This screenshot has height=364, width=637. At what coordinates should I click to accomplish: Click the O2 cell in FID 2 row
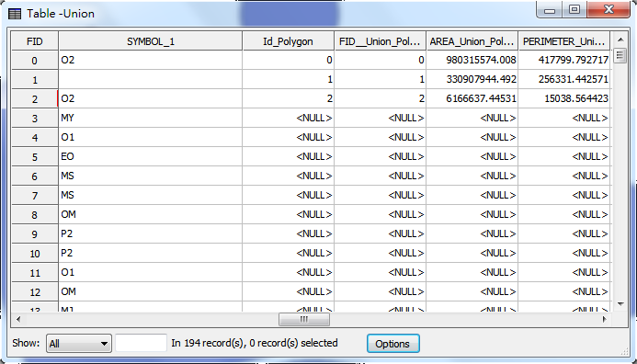pos(151,98)
